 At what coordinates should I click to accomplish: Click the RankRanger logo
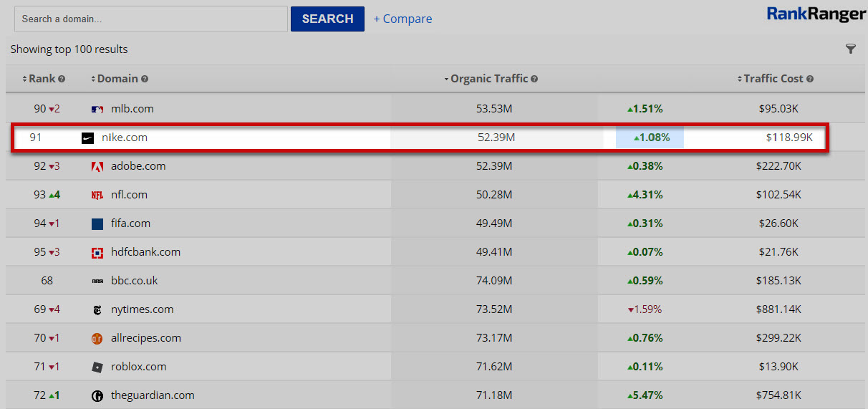(816, 14)
